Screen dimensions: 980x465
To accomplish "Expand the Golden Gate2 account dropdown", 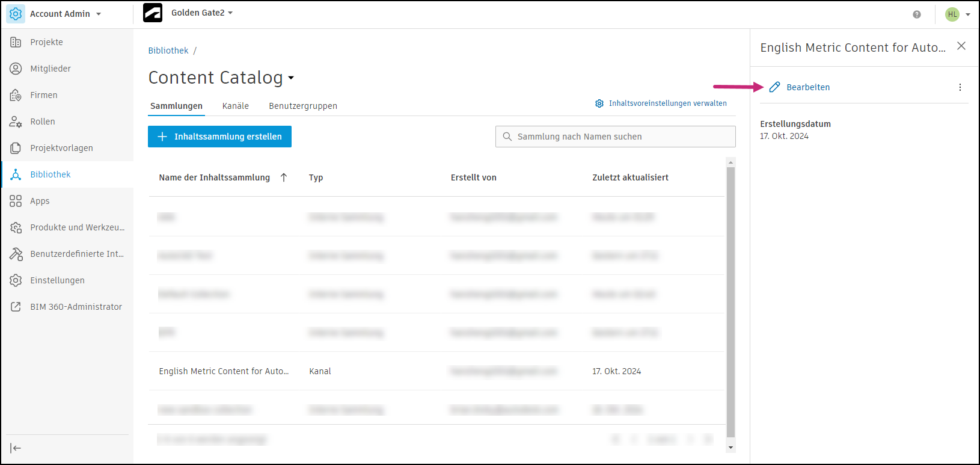I will click(x=230, y=13).
